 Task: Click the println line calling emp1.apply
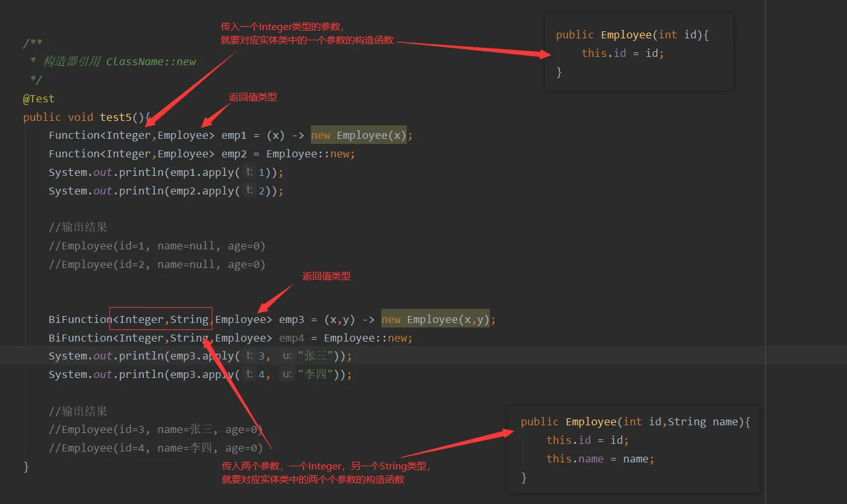[x=166, y=173]
